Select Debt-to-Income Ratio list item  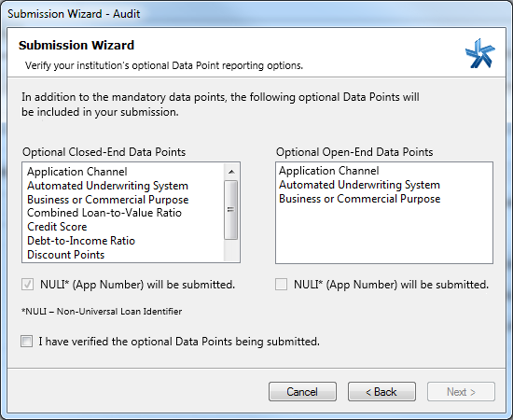coord(81,241)
